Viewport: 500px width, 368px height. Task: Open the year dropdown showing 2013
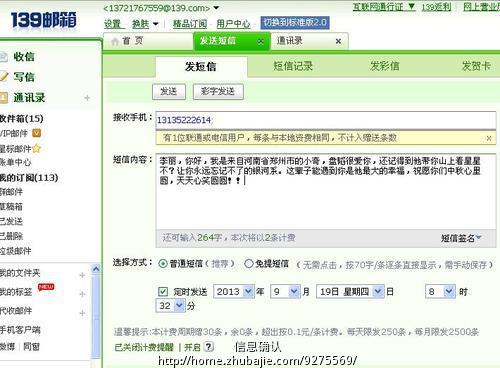[234, 292]
